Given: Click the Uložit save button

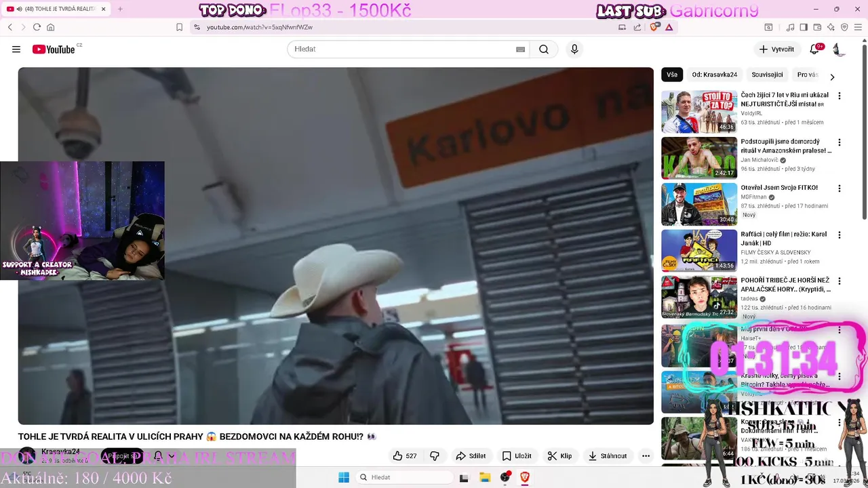Looking at the screenshot, I should tap(517, 456).
